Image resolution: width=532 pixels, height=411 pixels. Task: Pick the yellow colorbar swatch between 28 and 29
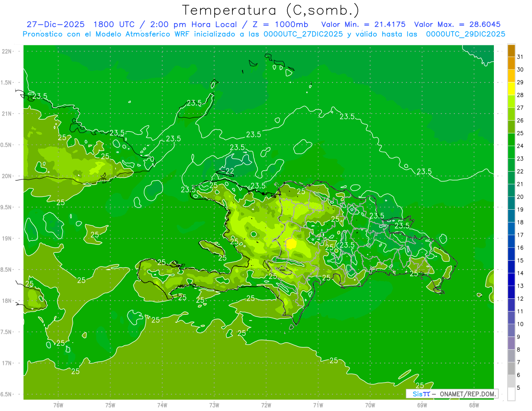click(511, 89)
